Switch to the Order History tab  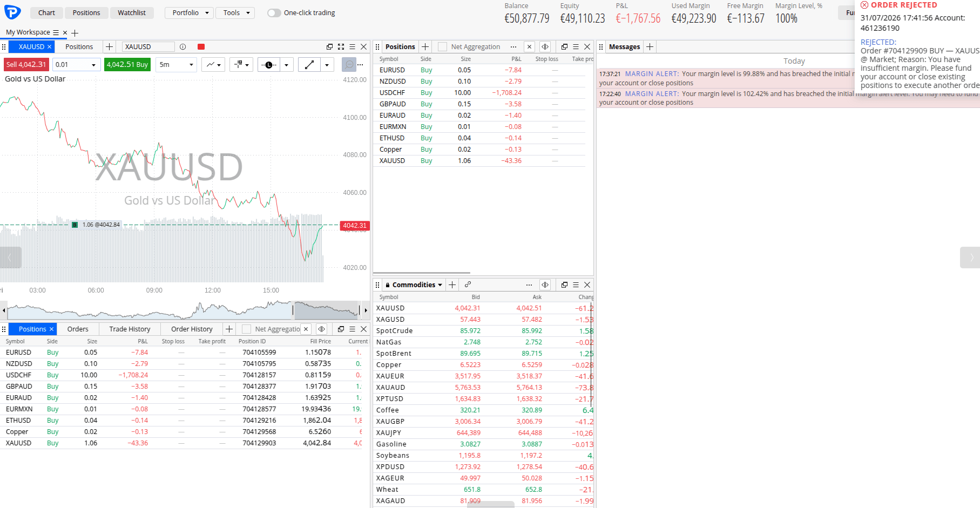(192, 329)
